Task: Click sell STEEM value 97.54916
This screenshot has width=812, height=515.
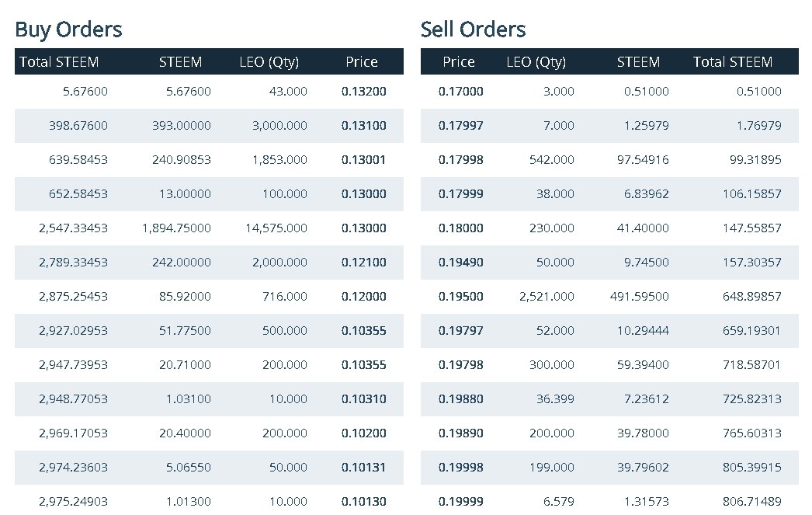Action: (x=643, y=160)
